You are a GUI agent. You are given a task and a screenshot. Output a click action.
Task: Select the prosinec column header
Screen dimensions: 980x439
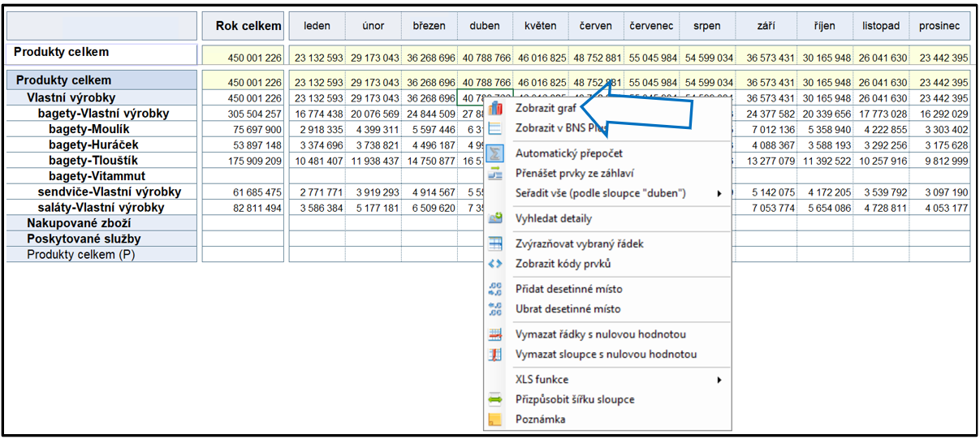pos(939,26)
